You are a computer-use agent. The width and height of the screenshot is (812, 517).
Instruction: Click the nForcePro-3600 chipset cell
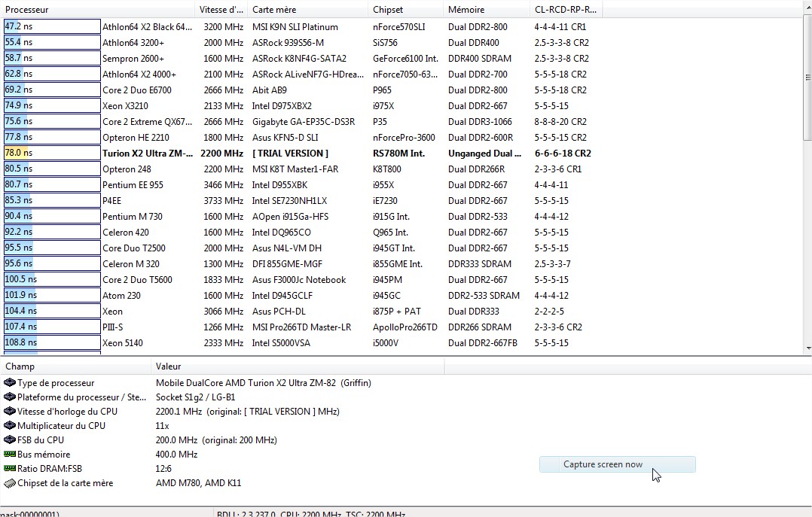tap(404, 137)
